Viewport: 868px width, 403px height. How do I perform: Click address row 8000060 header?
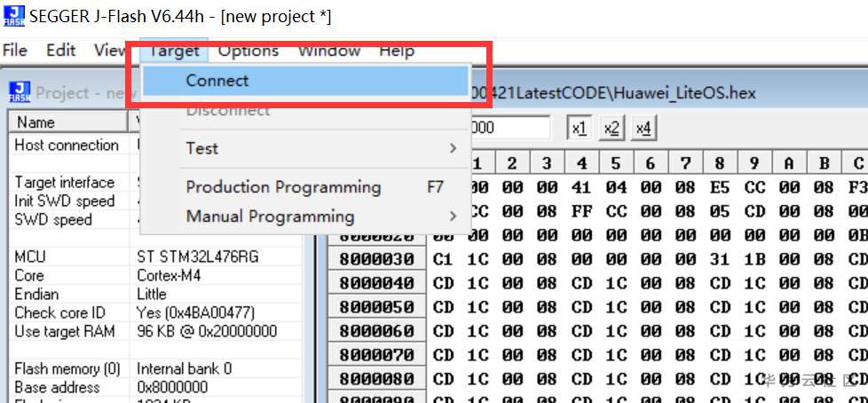point(377,330)
